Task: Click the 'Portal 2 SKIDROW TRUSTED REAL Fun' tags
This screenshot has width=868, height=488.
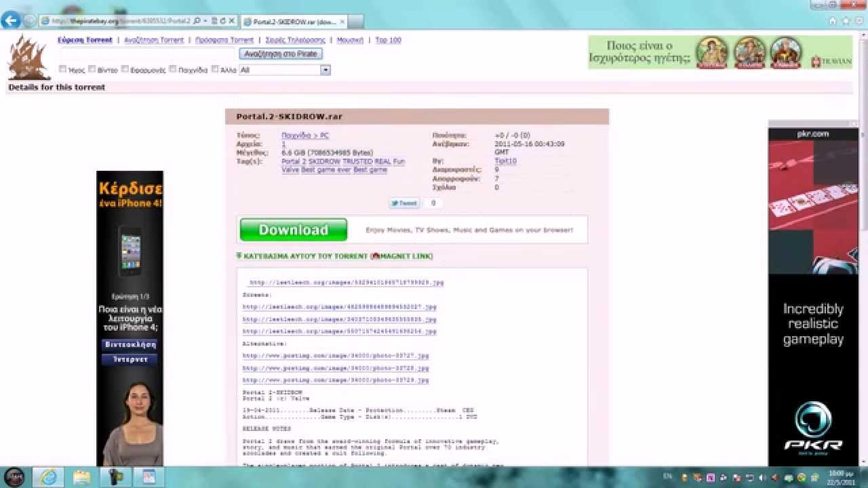Action: [342, 161]
